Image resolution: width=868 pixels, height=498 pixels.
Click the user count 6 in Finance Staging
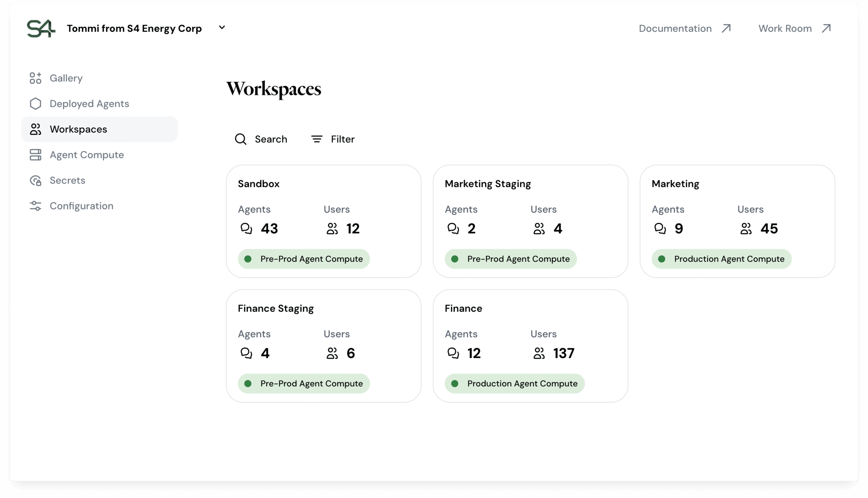pyautogui.click(x=351, y=353)
